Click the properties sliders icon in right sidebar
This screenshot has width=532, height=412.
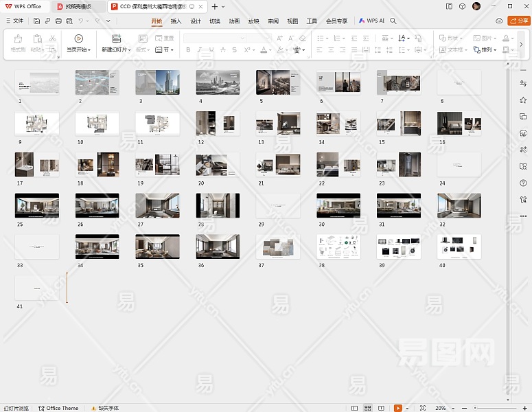523,83
